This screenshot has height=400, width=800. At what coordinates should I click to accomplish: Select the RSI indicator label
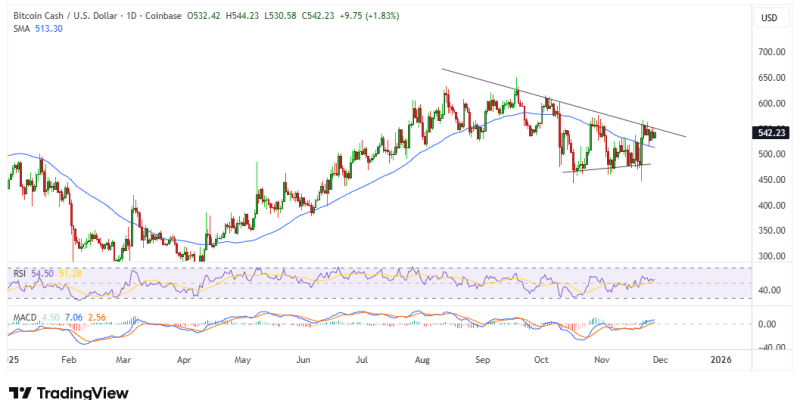tap(16, 272)
